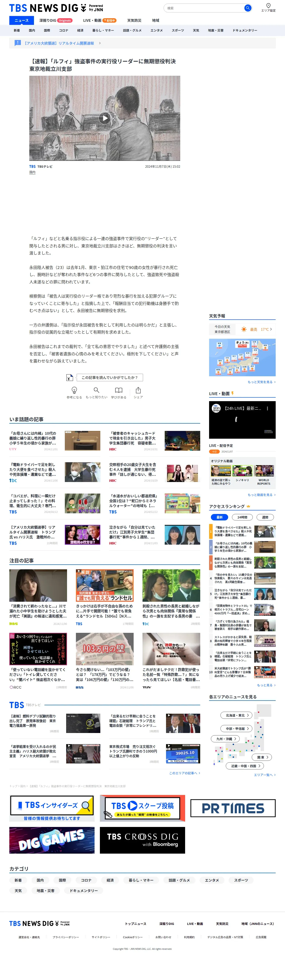Image resolution: width=285 pixels, height=980 pixels.
Task: Open the footer お問い合わせ link
Action: coord(163,937)
